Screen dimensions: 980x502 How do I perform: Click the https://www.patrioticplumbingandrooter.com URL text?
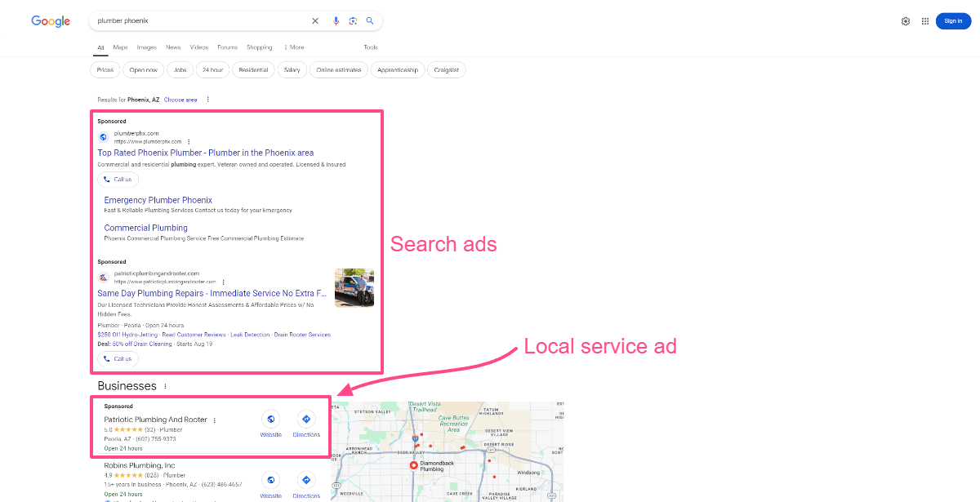[x=165, y=282]
